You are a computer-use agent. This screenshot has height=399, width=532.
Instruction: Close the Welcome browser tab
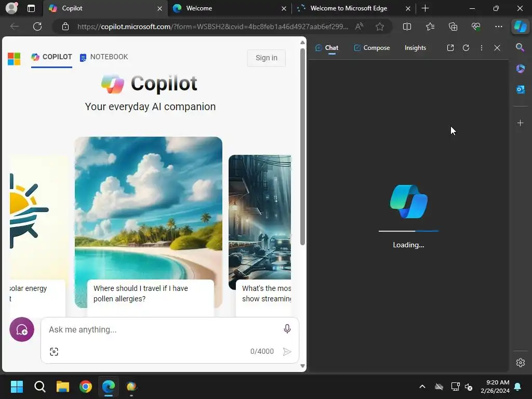click(x=284, y=8)
